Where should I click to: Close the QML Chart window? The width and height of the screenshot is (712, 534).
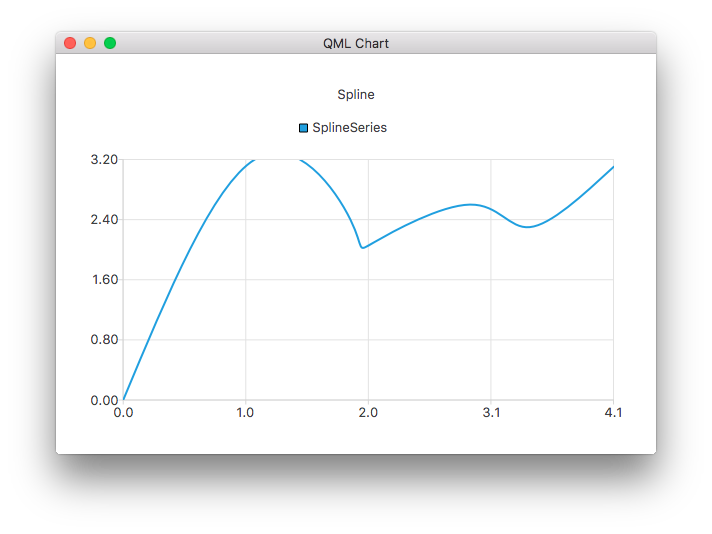(70, 43)
